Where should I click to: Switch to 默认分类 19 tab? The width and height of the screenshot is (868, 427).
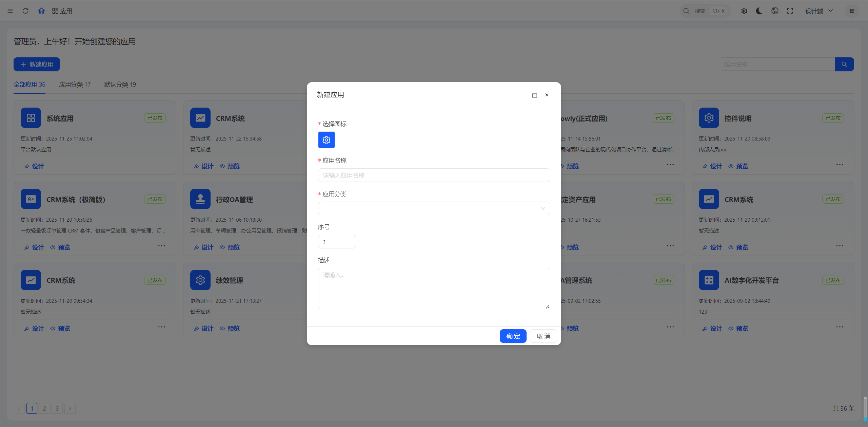pyautogui.click(x=120, y=85)
